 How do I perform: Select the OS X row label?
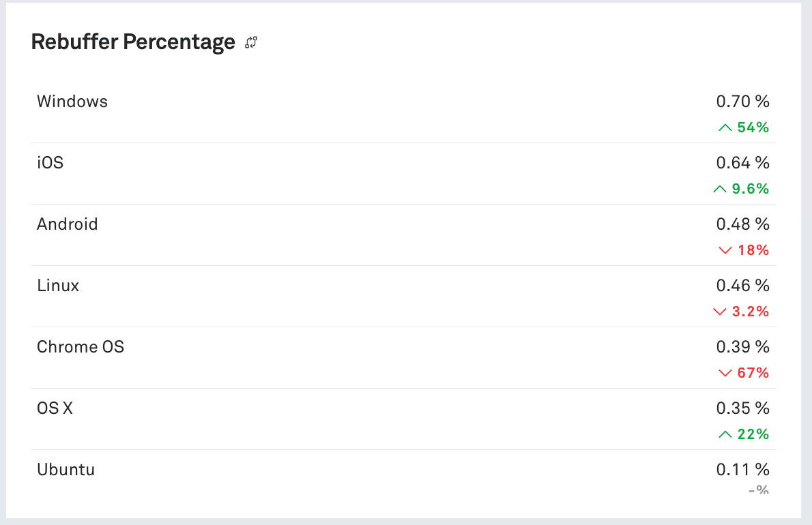pyautogui.click(x=55, y=408)
